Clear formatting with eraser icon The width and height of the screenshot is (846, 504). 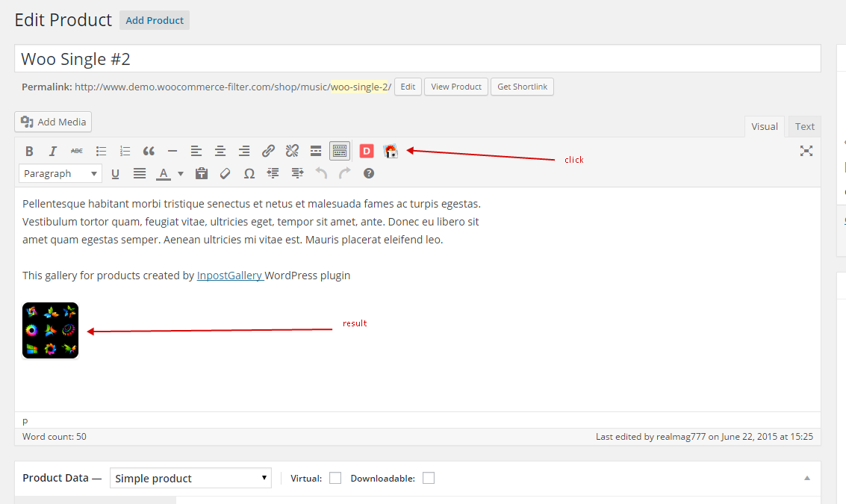(x=226, y=174)
